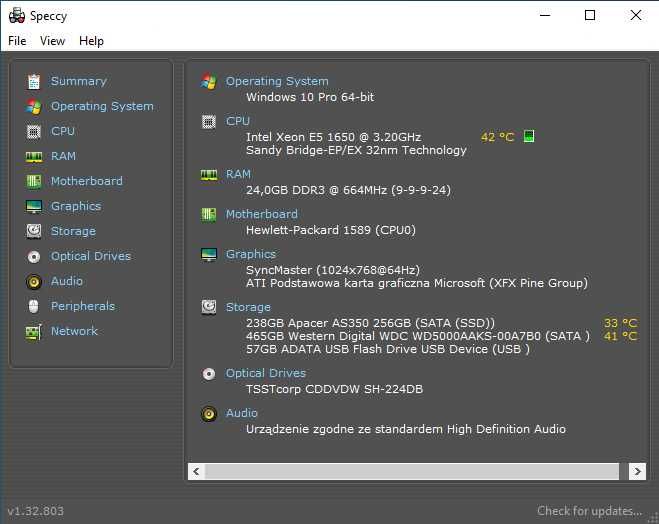Image resolution: width=659 pixels, height=524 pixels.
Task: Click the Optical Drives heading link in summary
Action: 266,373
